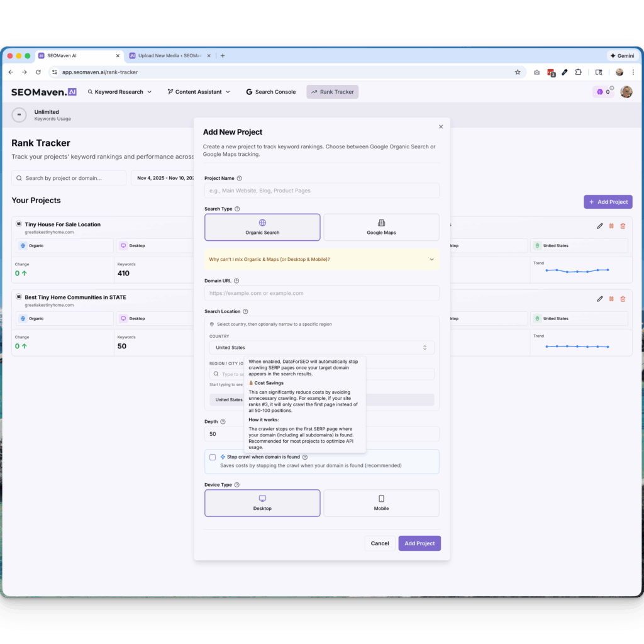Click the browser page reload icon
Screen dimensions: 644x644
tap(38, 72)
